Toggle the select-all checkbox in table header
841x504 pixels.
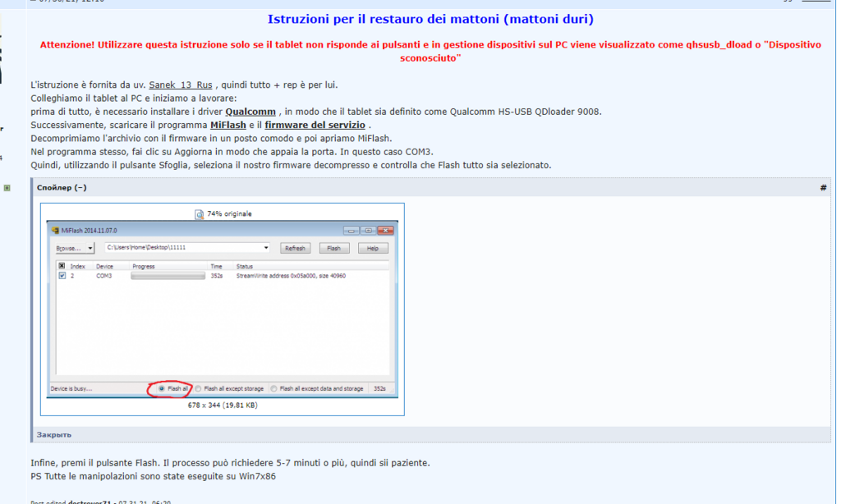tap(62, 266)
